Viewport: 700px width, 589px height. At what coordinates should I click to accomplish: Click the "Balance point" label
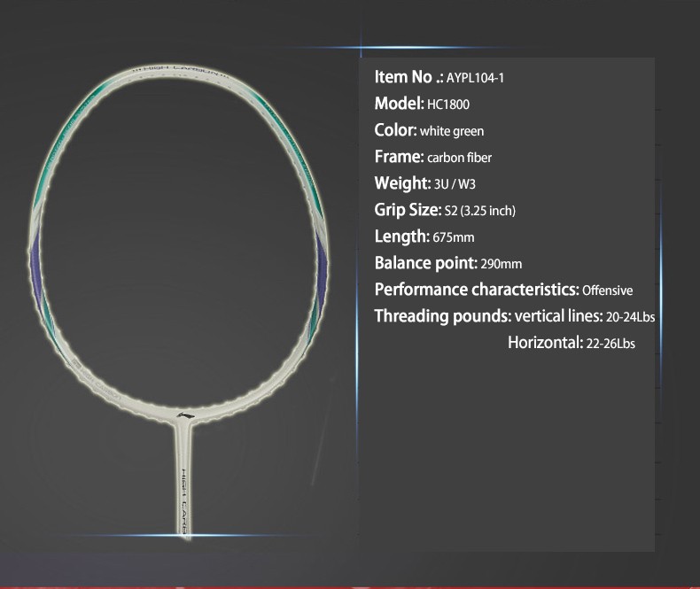pyautogui.click(x=425, y=263)
